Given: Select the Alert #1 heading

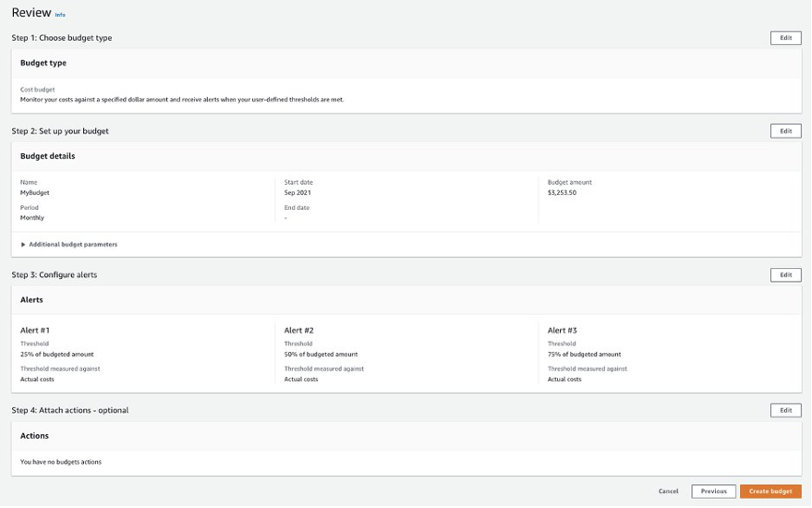Looking at the screenshot, I should click(35, 330).
